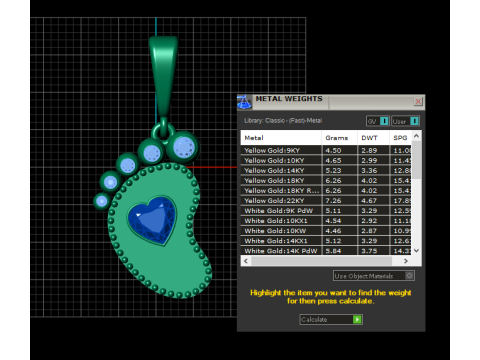Toggle the GV library switch
This screenshot has height=360, width=480.
tap(377, 121)
